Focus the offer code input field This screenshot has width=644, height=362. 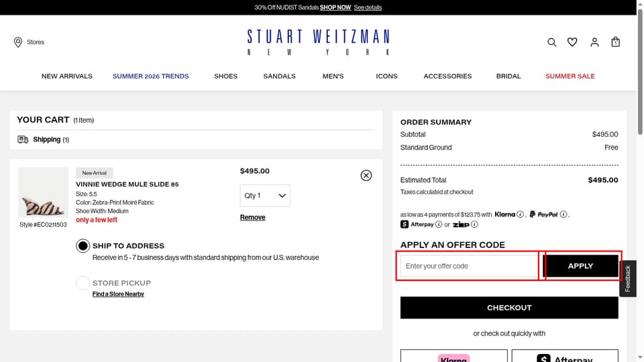click(x=470, y=266)
